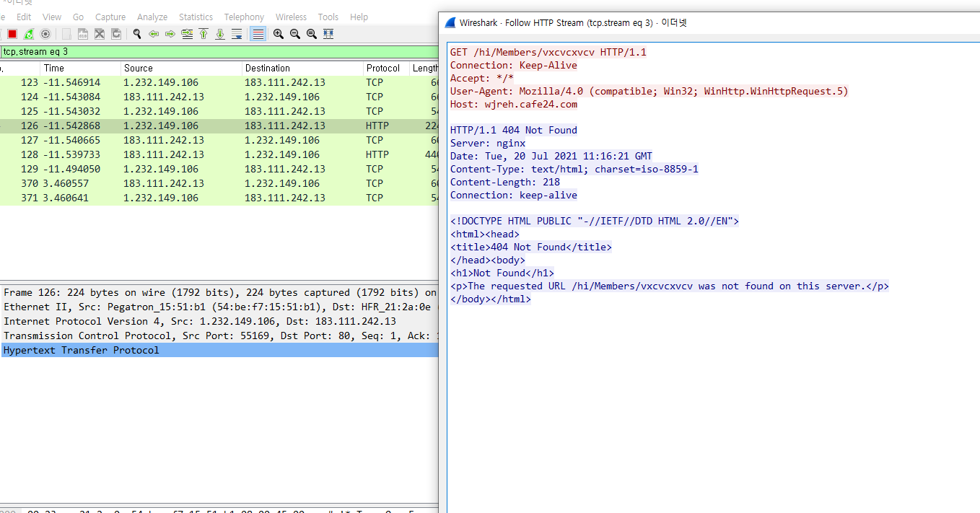Click display filter field 'tcp.stream eq 3'
Screen dimensions: 980x513
219,52
